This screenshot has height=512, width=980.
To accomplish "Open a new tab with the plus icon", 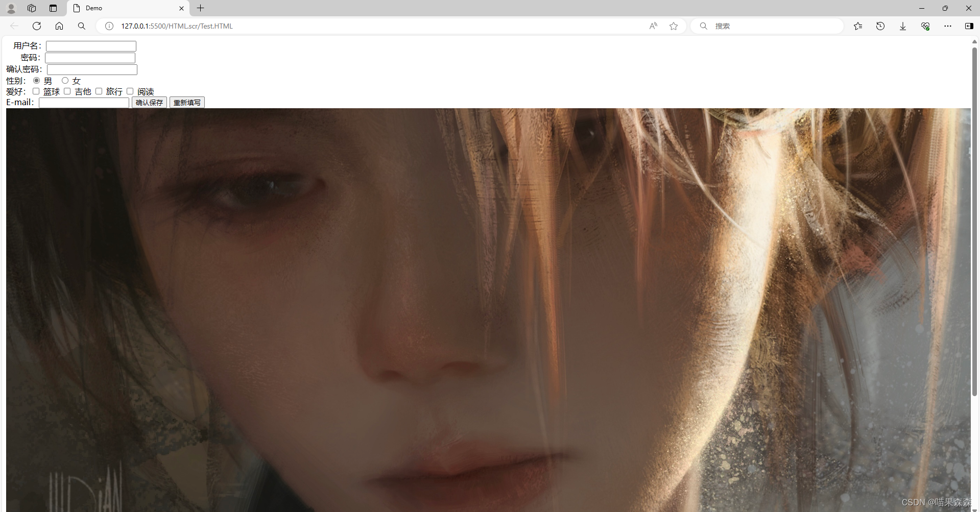I will 201,8.
